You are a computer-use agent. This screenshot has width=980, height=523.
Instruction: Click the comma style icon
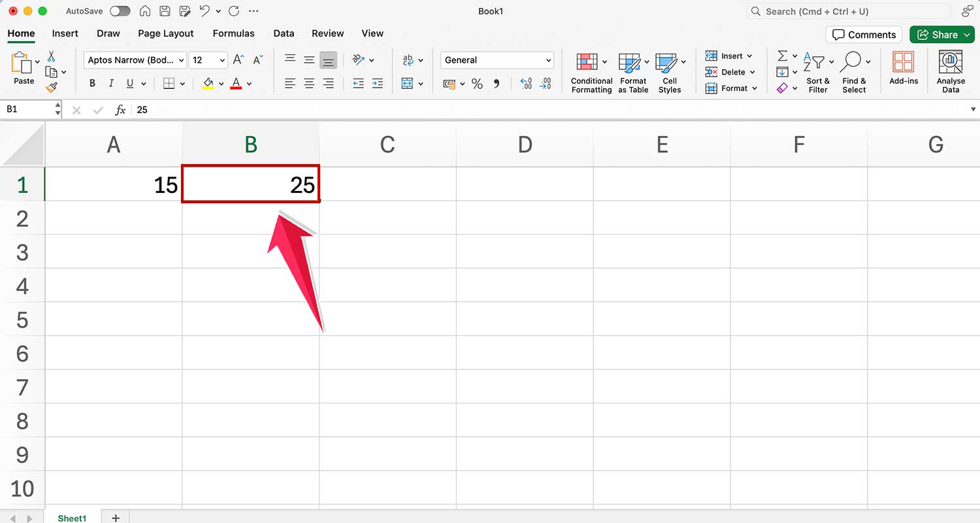coord(497,84)
